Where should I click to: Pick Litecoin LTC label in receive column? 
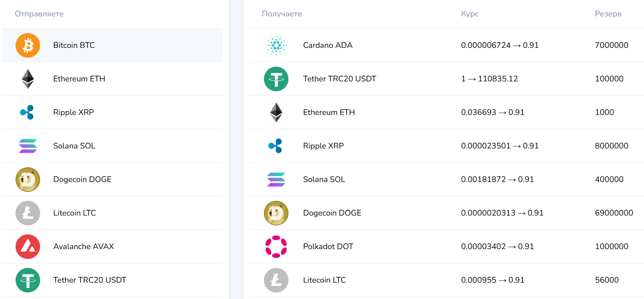(x=324, y=280)
